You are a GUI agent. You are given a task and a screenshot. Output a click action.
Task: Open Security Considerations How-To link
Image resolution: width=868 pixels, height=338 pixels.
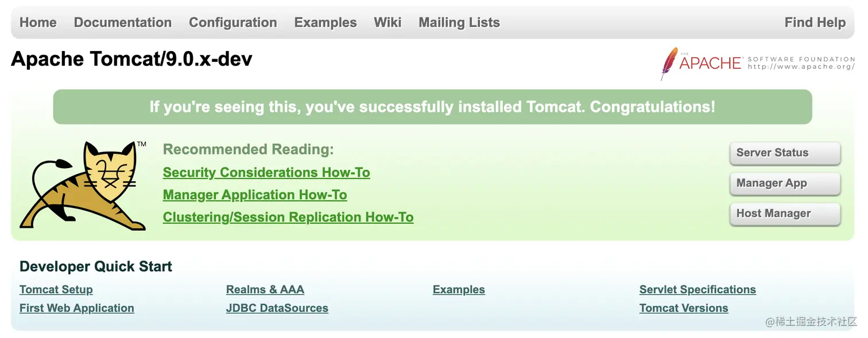click(x=266, y=173)
